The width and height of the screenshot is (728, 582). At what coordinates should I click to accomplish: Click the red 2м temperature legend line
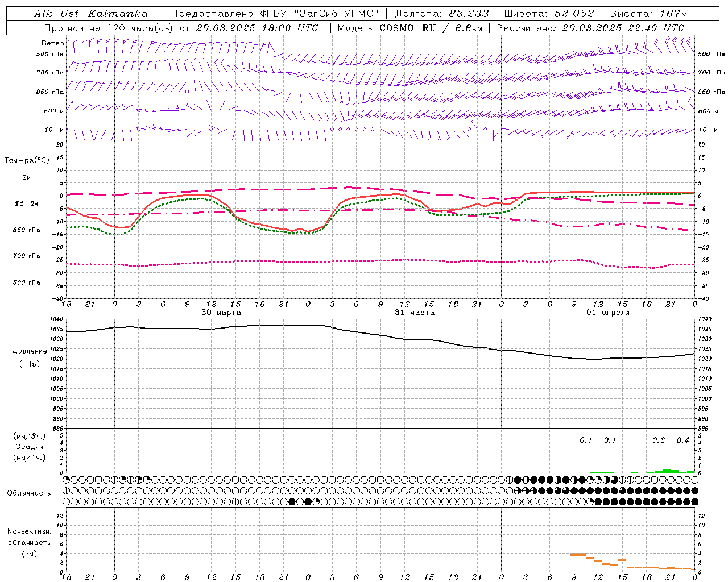pyautogui.click(x=26, y=182)
